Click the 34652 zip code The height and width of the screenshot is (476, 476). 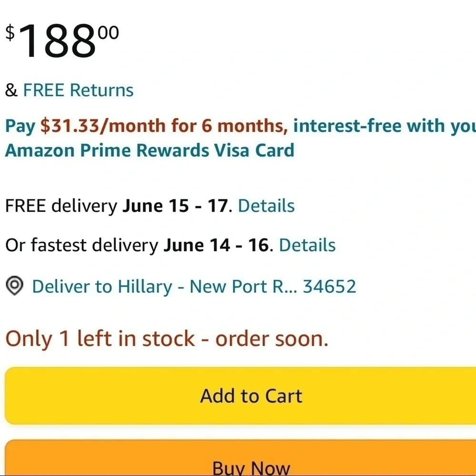coord(329,287)
